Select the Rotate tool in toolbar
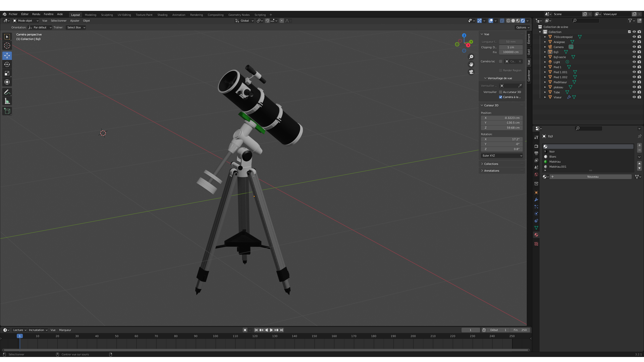 7,64
